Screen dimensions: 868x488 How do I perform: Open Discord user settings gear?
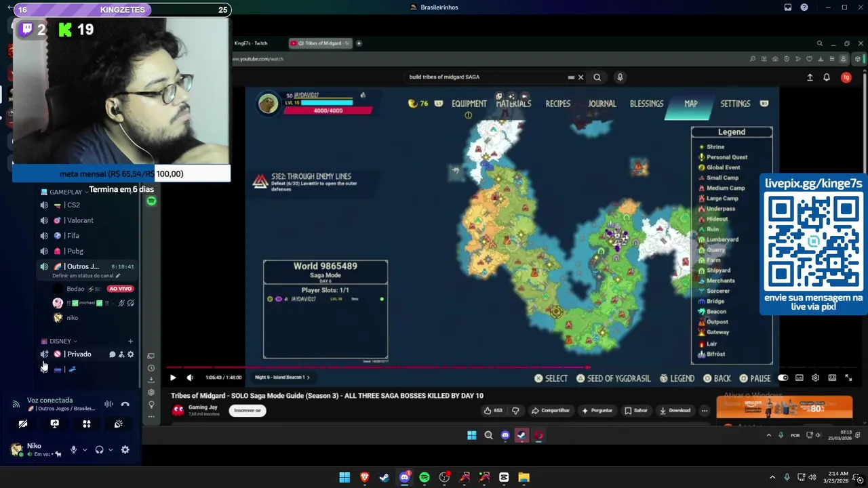point(125,450)
